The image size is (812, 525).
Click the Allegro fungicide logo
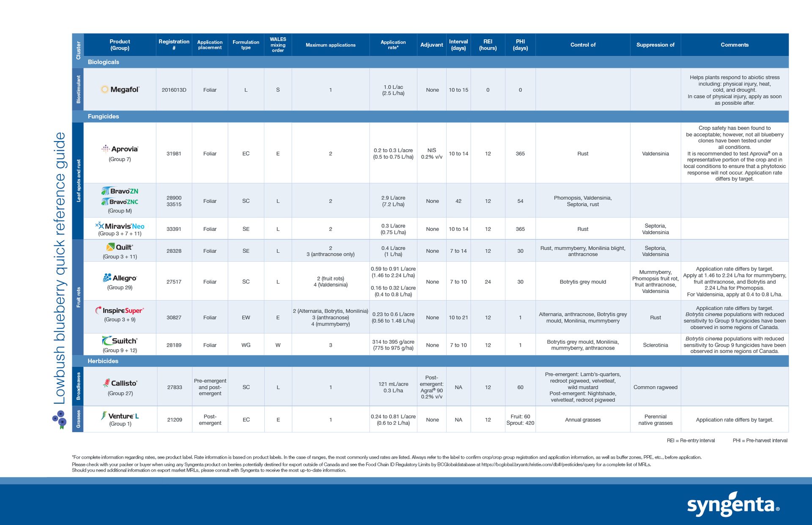[x=120, y=278]
